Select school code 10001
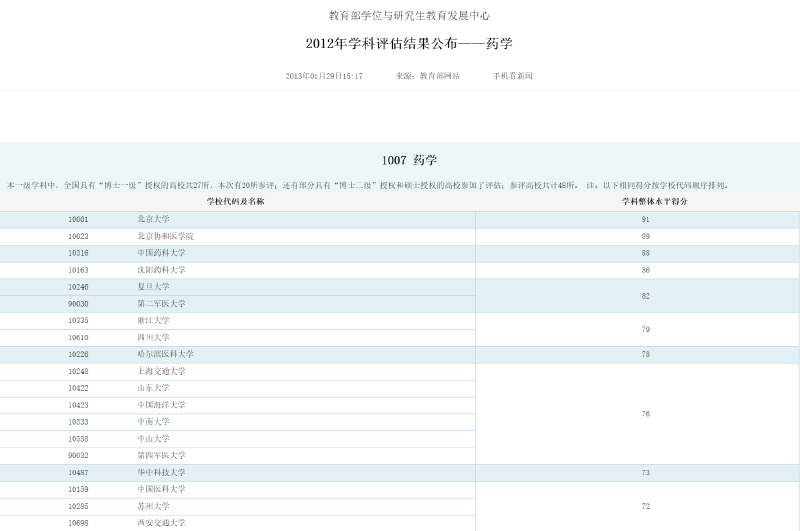The width and height of the screenshot is (800, 531). coord(78,219)
